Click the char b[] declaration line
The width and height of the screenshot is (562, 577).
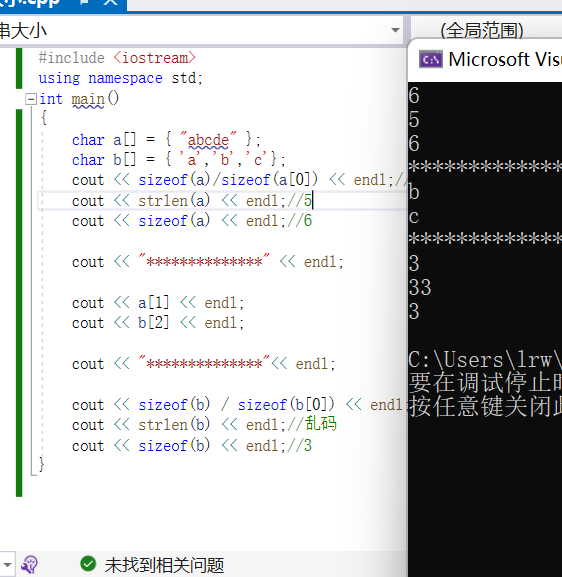pos(178,160)
